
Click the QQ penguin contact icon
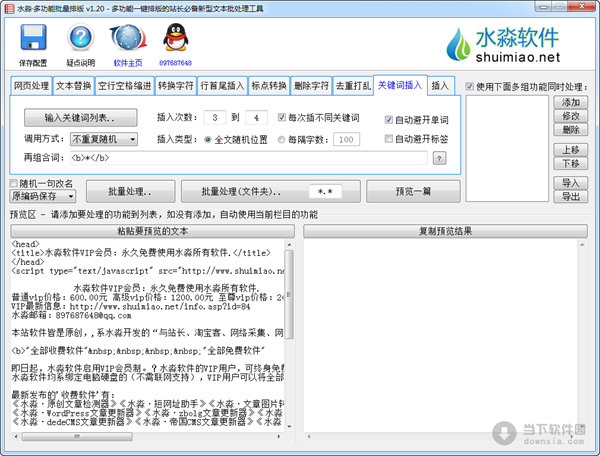pyautogui.click(x=175, y=37)
